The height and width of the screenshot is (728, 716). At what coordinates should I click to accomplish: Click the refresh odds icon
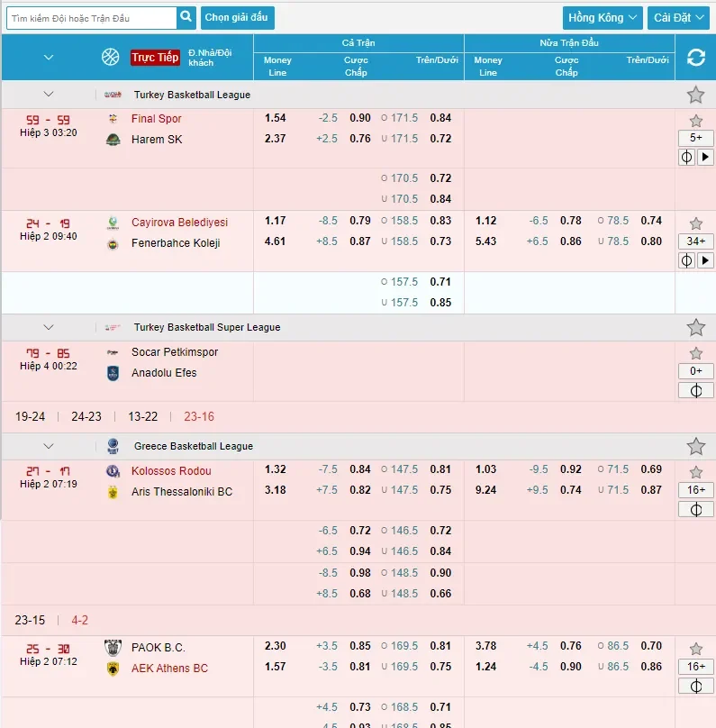coord(695,58)
